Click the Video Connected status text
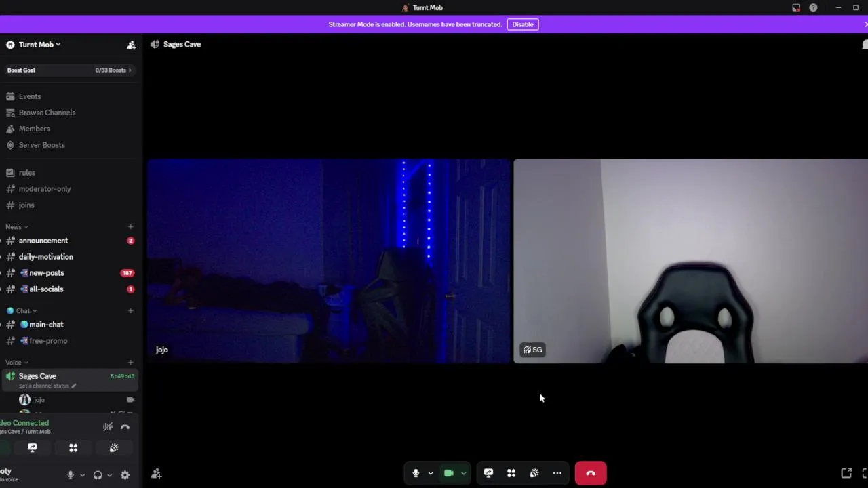Image resolution: width=868 pixels, height=488 pixels. coord(24,423)
